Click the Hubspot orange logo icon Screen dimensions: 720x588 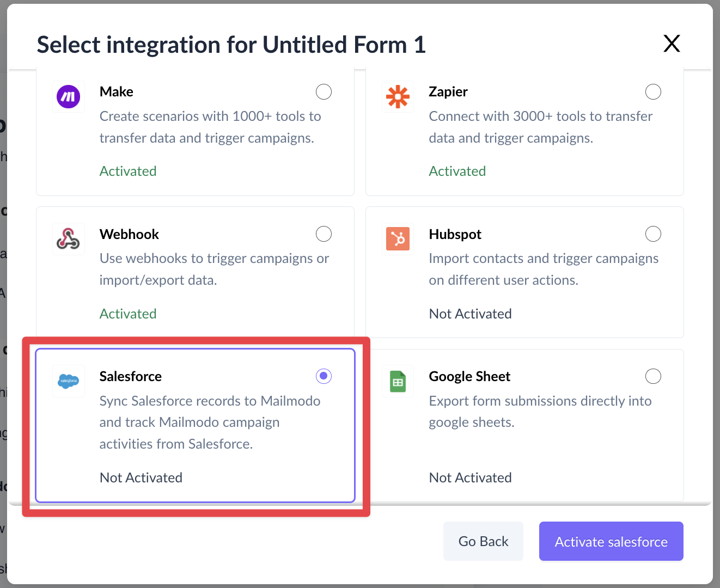pyautogui.click(x=398, y=239)
